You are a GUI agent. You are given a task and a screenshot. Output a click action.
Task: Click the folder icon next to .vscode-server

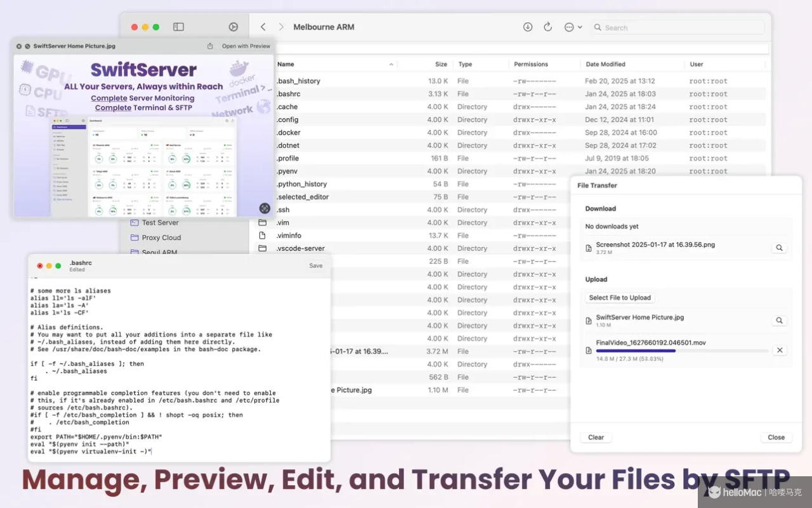pyautogui.click(x=263, y=248)
